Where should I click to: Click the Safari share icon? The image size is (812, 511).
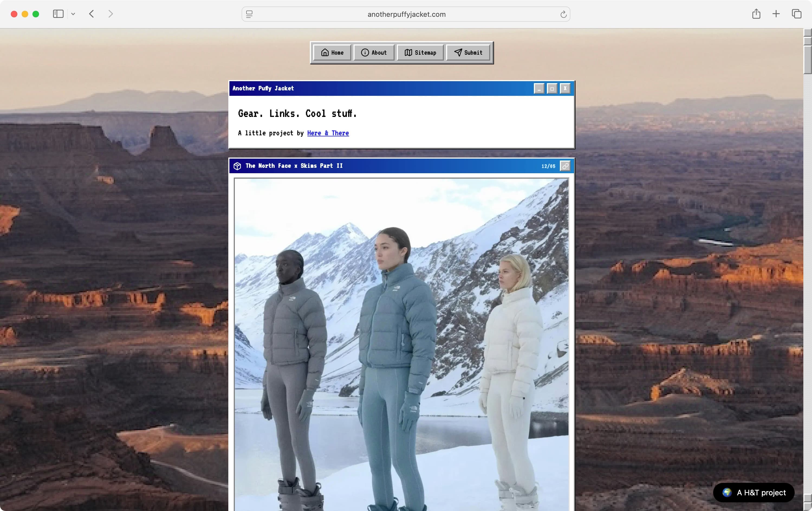(756, 14)
